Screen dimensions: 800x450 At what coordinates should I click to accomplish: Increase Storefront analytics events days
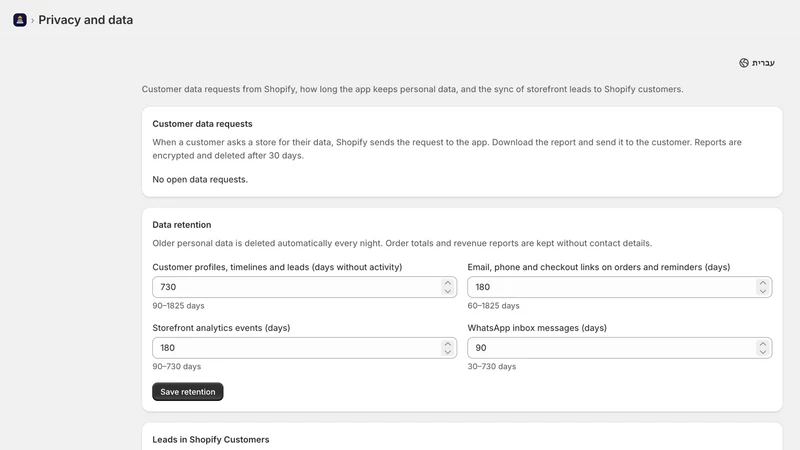pos(447,343)
